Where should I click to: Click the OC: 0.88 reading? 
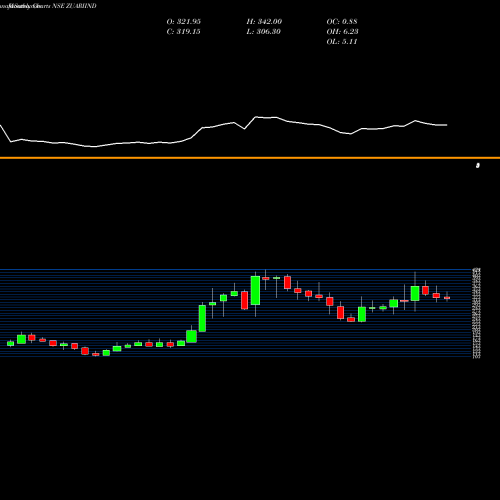click(x=342, y=22)
